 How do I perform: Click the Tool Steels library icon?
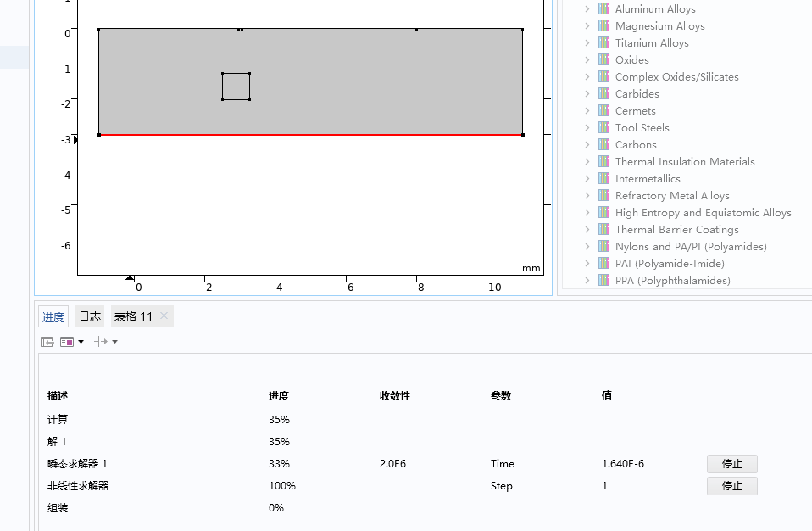pos(603,128)
